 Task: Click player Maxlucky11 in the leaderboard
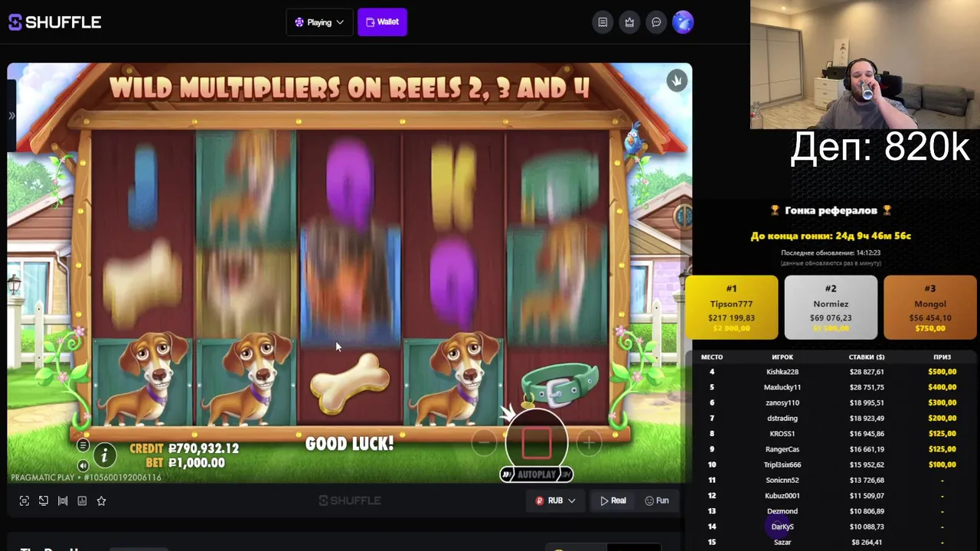pyautogui.click(x=782, y=387)
